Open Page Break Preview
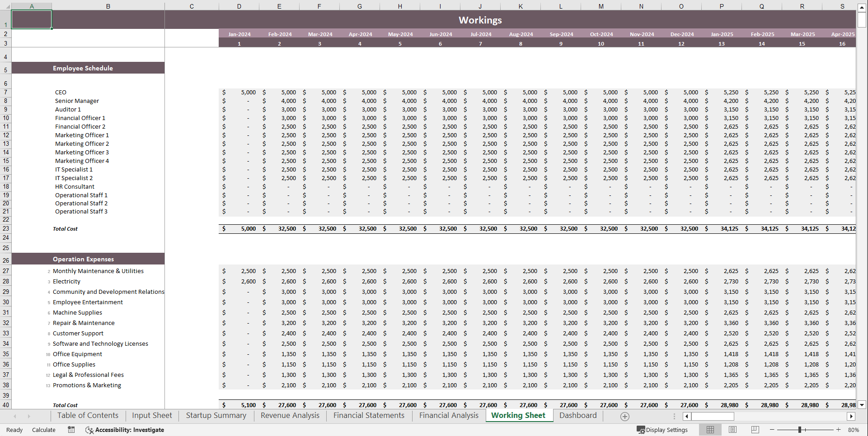The height and width of the screenshot is (436, 868). coord(755,430)
